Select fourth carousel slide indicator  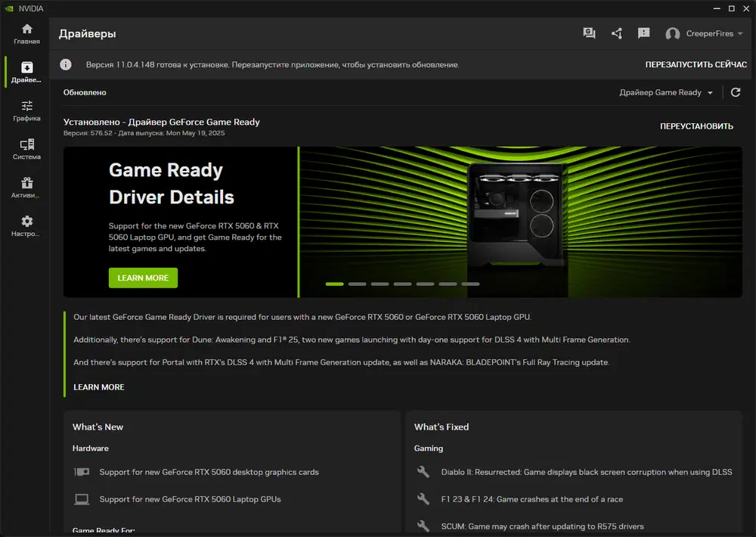tap(403, 284)
